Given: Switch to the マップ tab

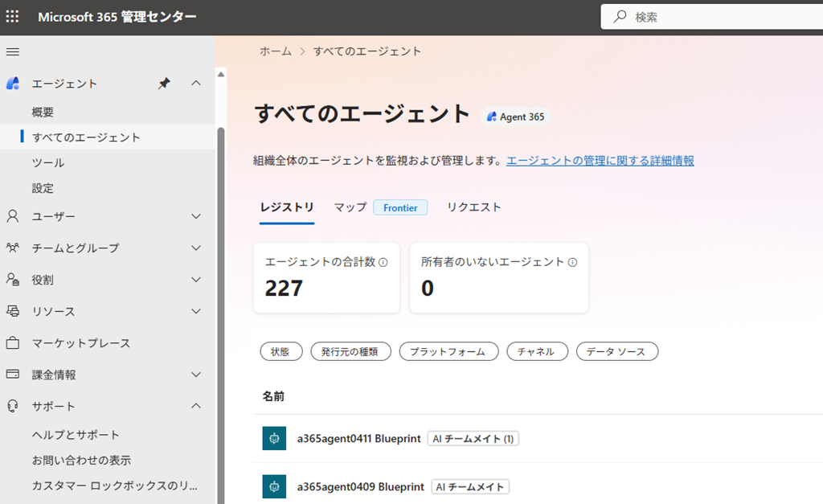Looking at the screenshot, I should click(350, 207).
